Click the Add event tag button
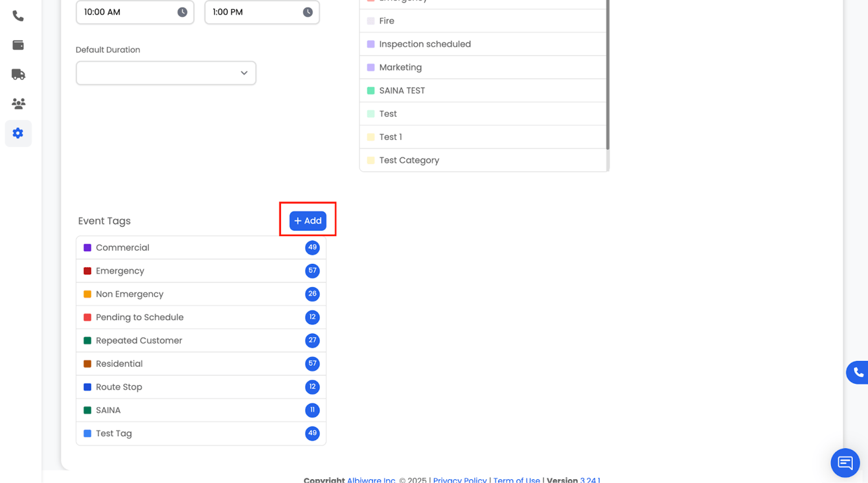 pyautogui.click(x=308, y=221)
